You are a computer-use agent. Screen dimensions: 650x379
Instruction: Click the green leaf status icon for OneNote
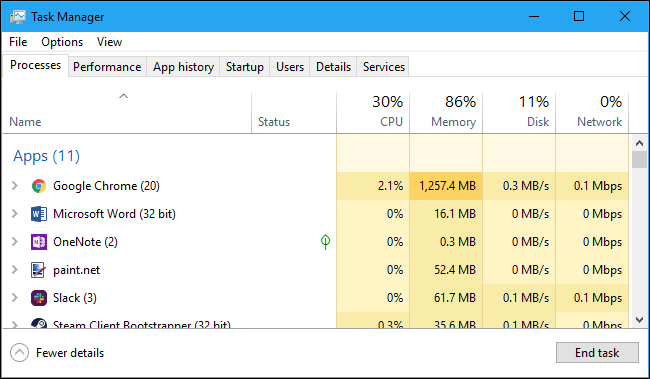[325, 242]
